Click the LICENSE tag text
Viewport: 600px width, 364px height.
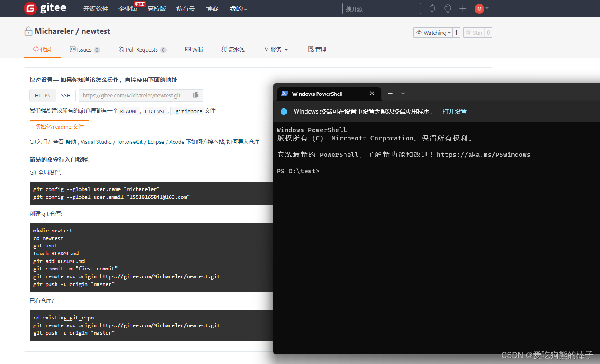155,111
